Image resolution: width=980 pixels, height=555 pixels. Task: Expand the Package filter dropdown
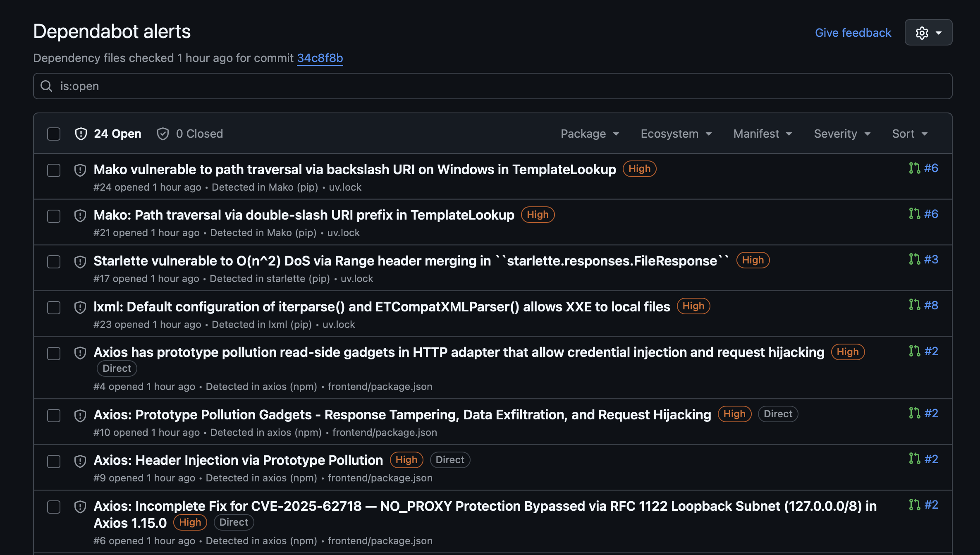(590, 134)
